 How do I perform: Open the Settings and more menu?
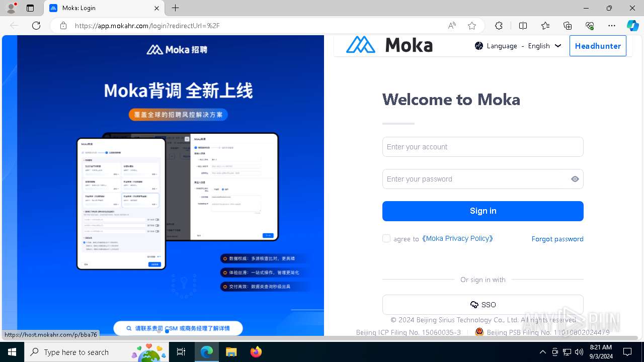pyautogui.click(x=612, y=26)
